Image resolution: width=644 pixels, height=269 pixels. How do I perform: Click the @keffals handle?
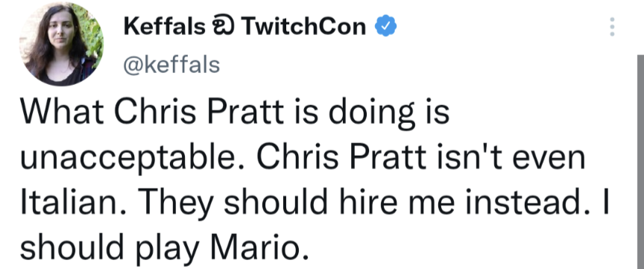(x=171, y=65)
